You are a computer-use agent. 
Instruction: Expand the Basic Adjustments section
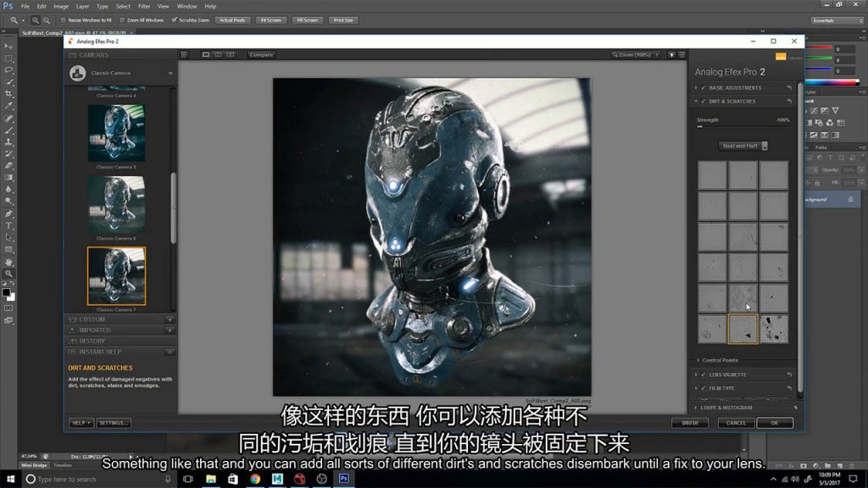pos(697,88)
